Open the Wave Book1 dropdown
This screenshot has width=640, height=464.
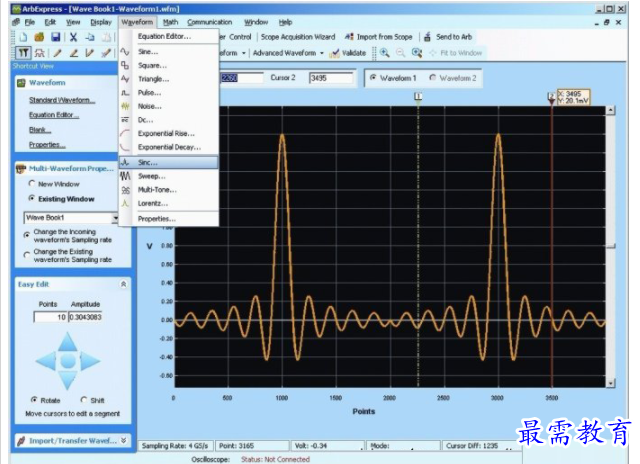pos(116,218)
